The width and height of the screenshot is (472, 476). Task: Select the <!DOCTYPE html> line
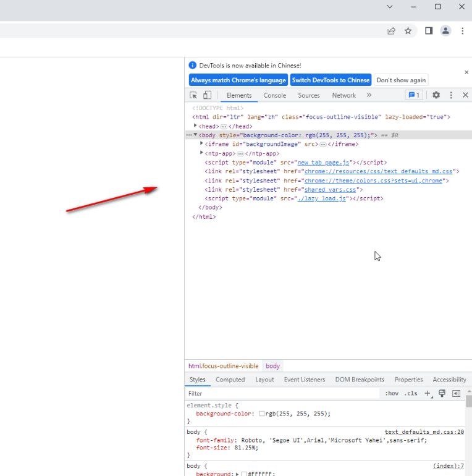point(217,108)
